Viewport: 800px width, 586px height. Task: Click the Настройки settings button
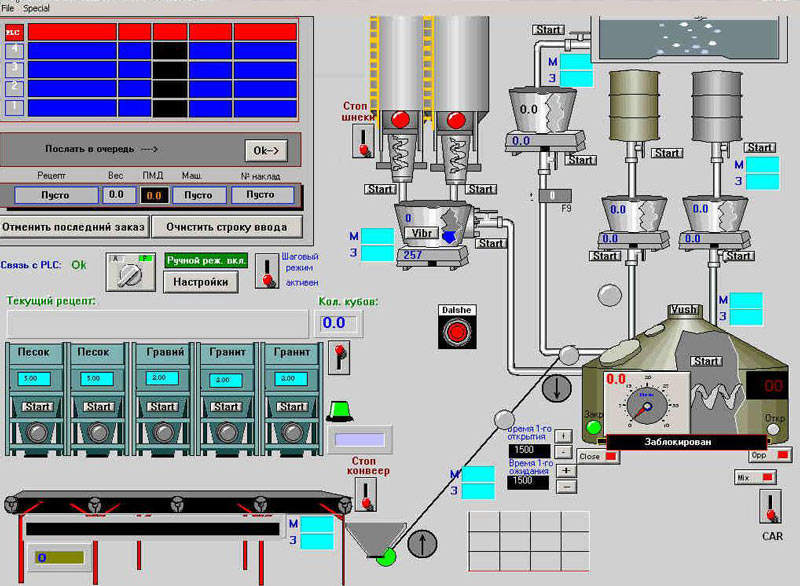[200, 282]
